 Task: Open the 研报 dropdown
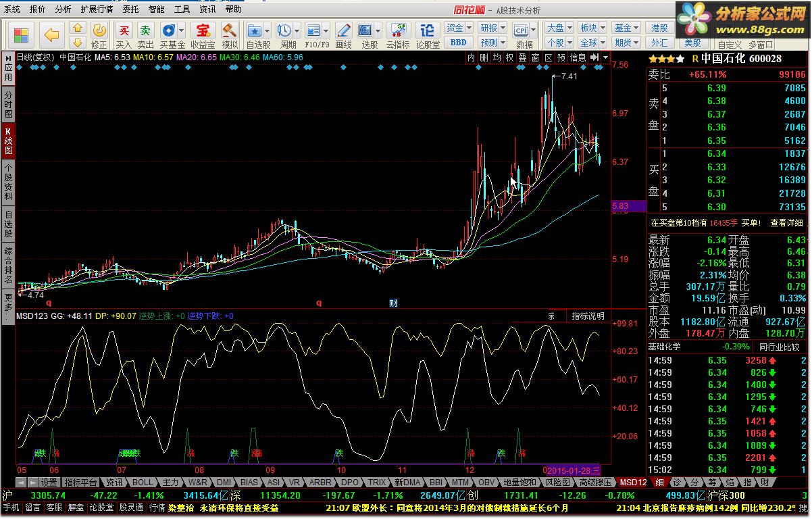pos(492,28)
